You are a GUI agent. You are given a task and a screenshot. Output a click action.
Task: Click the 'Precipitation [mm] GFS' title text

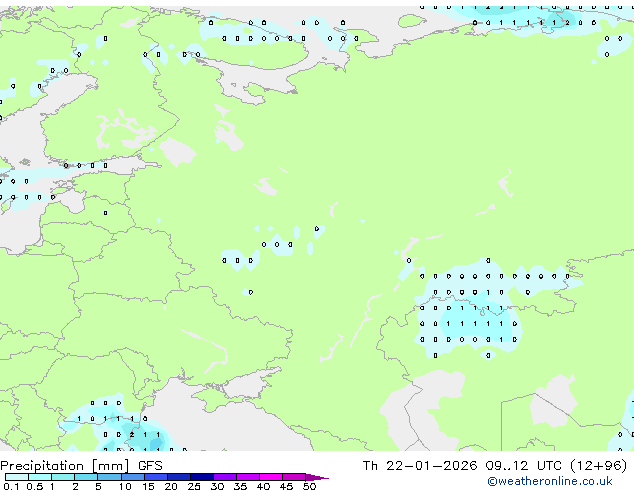[81, 466]
